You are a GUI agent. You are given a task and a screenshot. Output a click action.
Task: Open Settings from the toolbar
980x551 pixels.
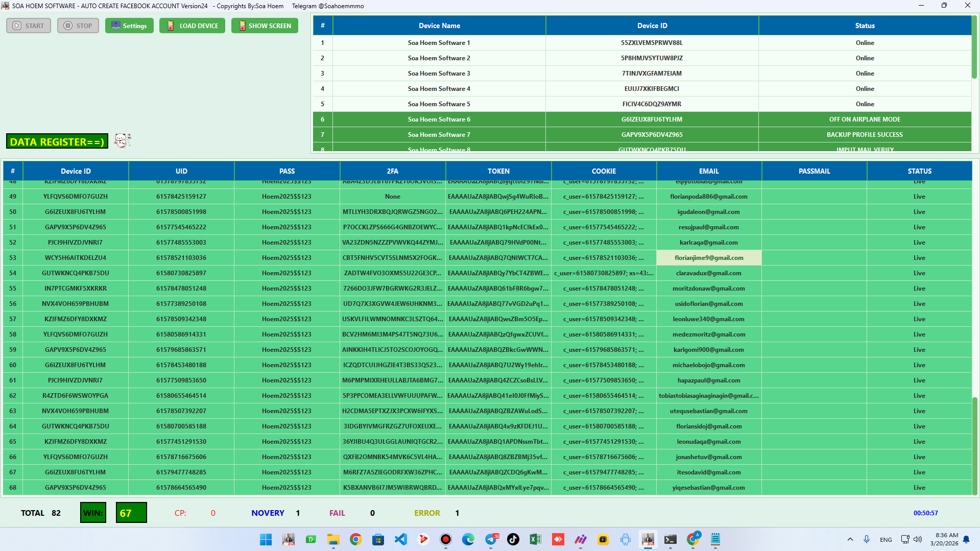(x=129, y=26)
